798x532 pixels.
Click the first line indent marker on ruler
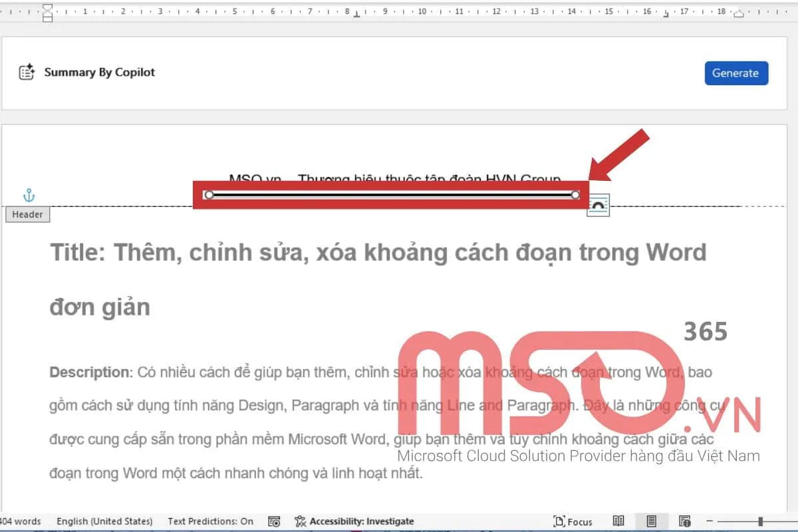[47, 7]
